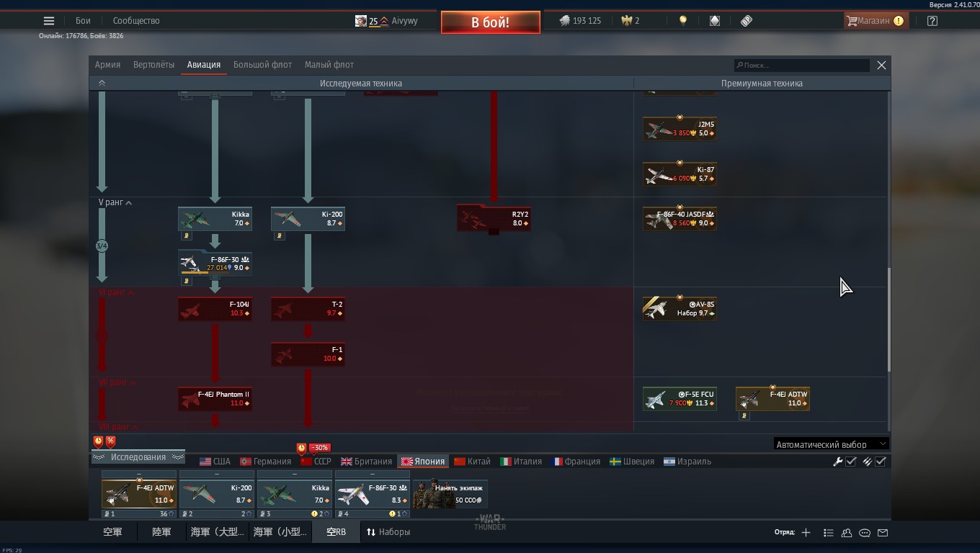The height and width of the screenshot is (553, 980).
Task: Switch to the Малый флот tab
Action: 329,65
